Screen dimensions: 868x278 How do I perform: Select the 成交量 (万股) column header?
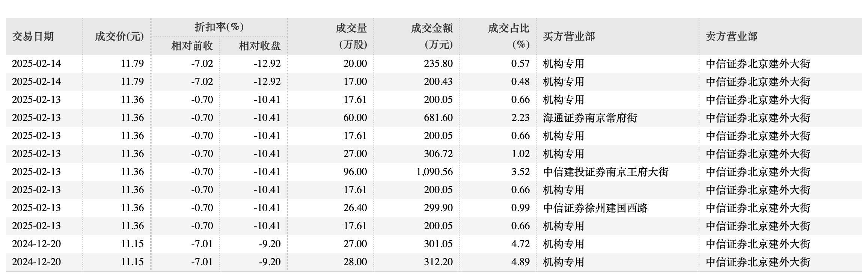(351, 36)
